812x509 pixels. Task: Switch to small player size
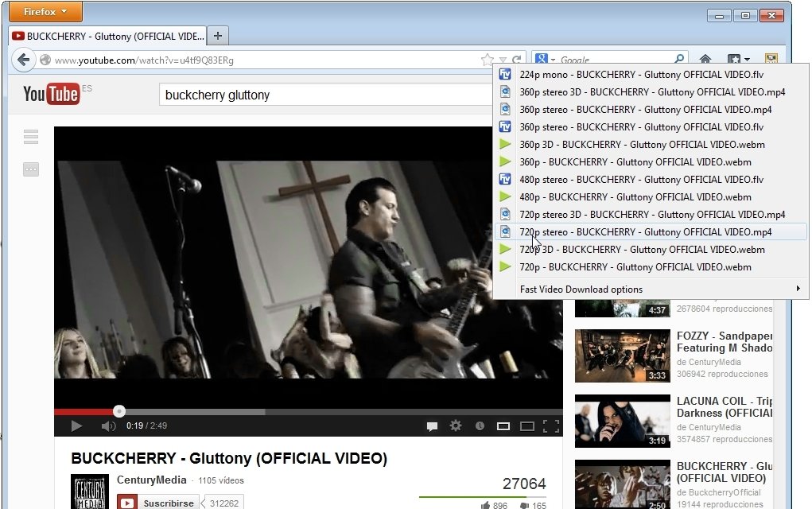[503, 426]
